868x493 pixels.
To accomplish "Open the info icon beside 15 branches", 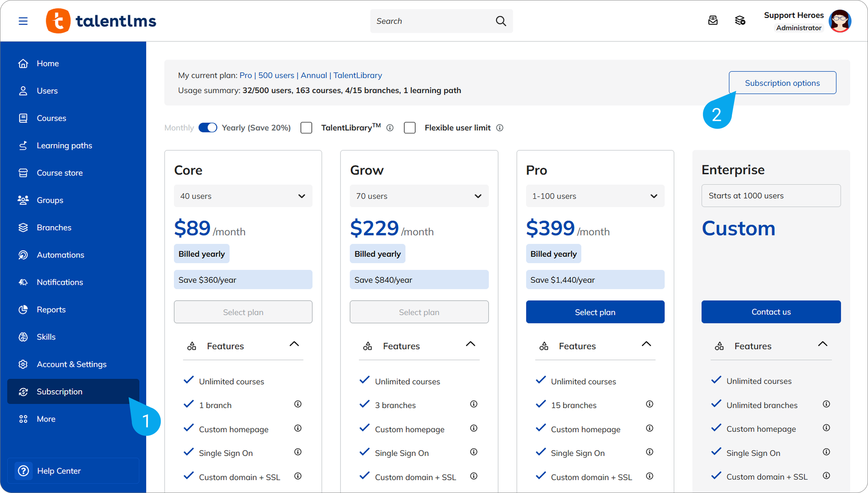I will click(x=649, y=404).
